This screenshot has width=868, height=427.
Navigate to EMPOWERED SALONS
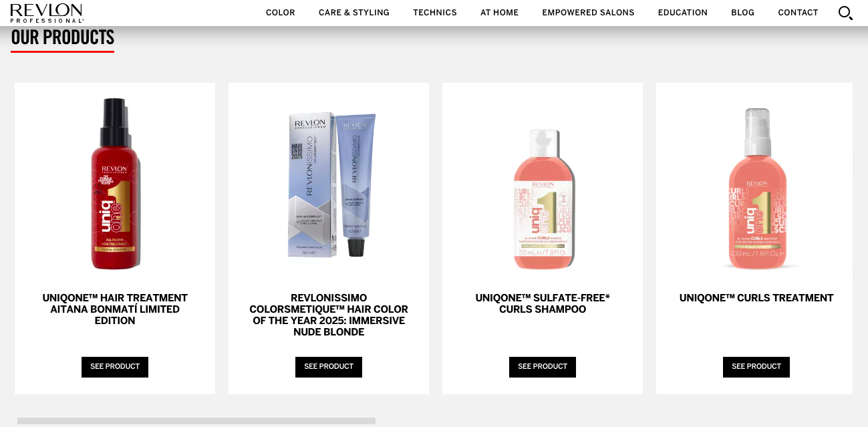click(x=589, y=13)
